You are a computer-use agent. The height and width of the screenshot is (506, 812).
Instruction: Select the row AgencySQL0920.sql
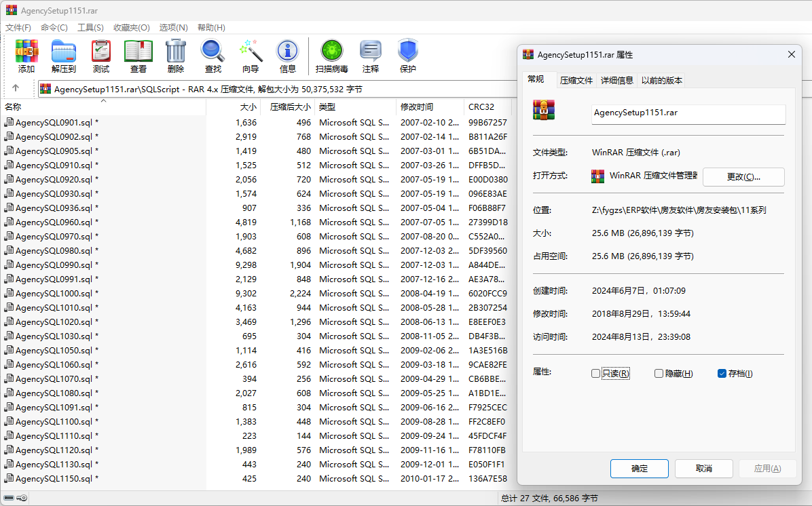[258, 180]
